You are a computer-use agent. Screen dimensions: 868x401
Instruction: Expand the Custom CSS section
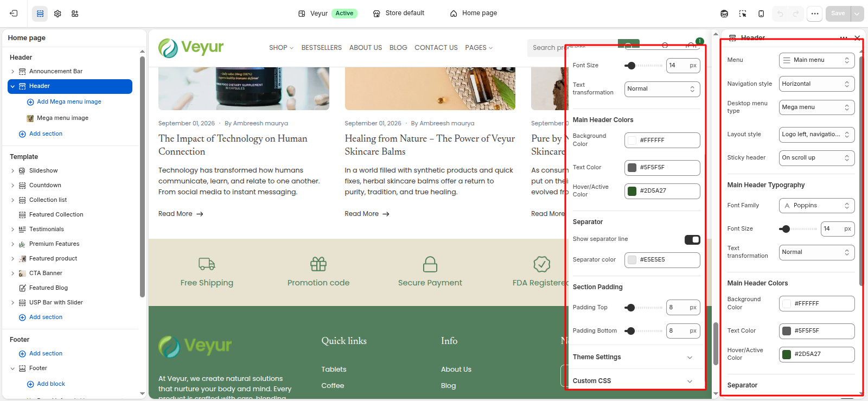pyautogui.click(x=633, y=381)
